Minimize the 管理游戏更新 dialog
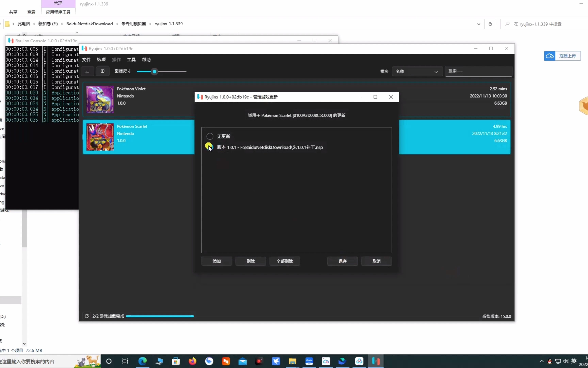Viewport: 588px width, 368px height. tap(360, 97)
